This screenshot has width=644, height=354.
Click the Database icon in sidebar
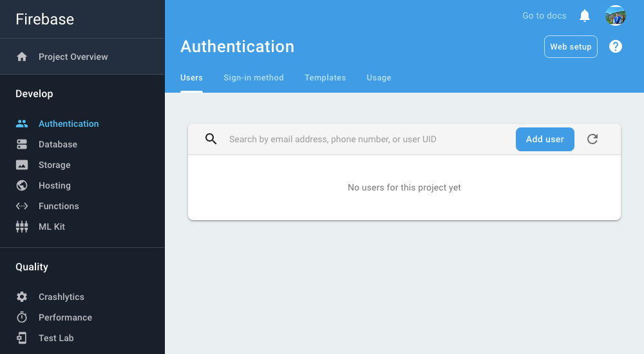pyautogui.click(x=22, y=144)
